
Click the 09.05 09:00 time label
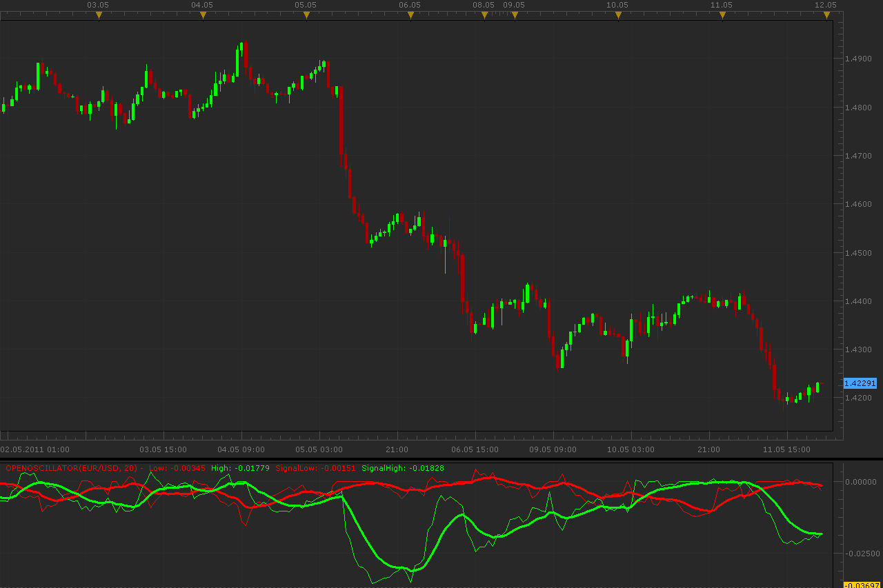[x=553, y=449]
